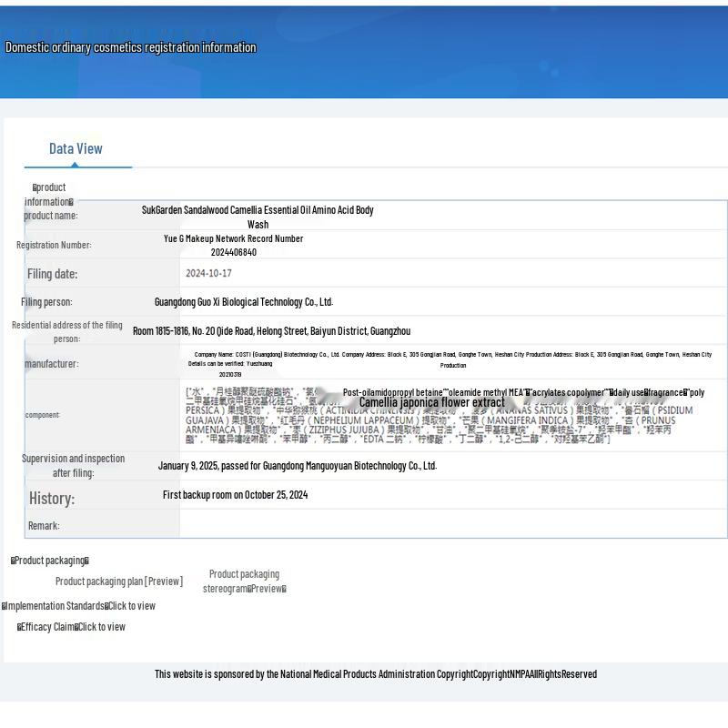Click the National Medical Products Administration footer
Screen dimensions: 728x728
click(375, 674)
